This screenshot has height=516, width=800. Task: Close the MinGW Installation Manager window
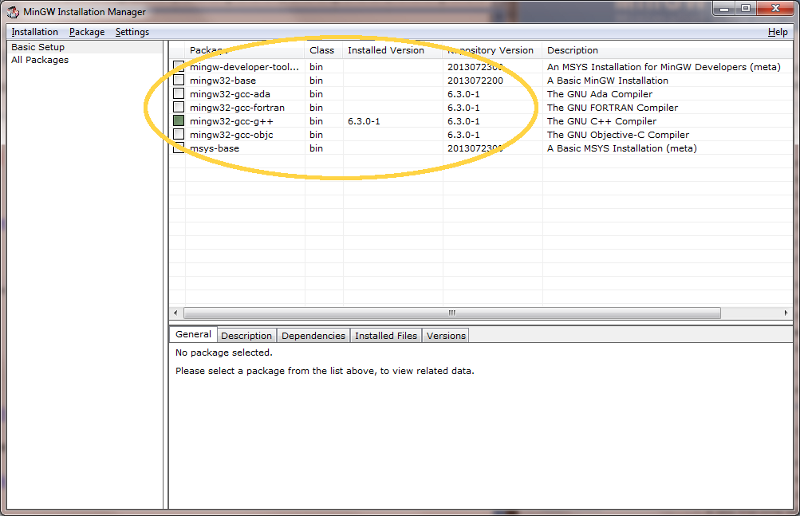(x=775, y=9)
